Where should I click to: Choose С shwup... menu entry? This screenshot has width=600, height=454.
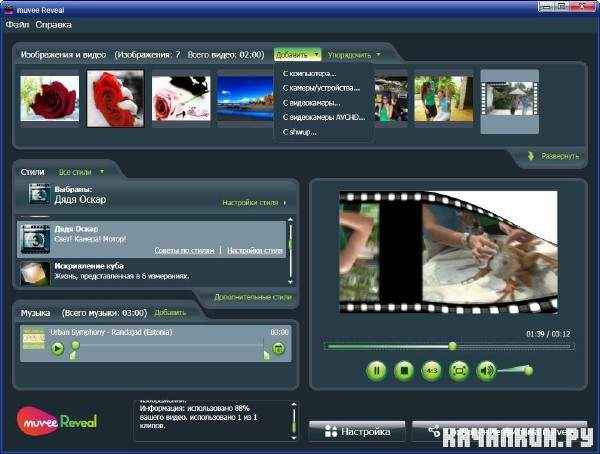[x=300, y=132]
